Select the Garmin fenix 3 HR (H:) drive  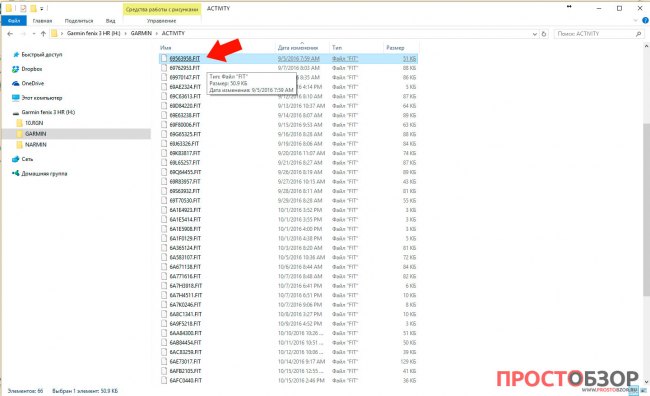[x=48, y=112]
